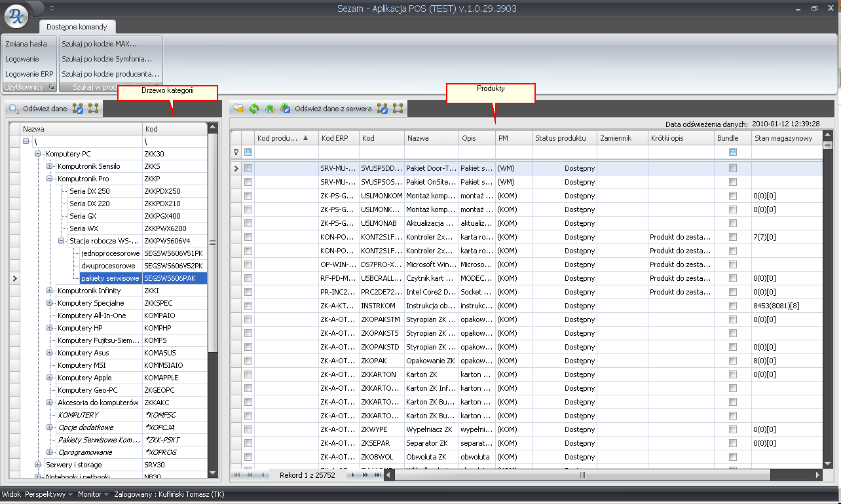This screenshot has height=504, width=841.
Task: Expand Serwery i storage tree node
Action: pos(38,465)
